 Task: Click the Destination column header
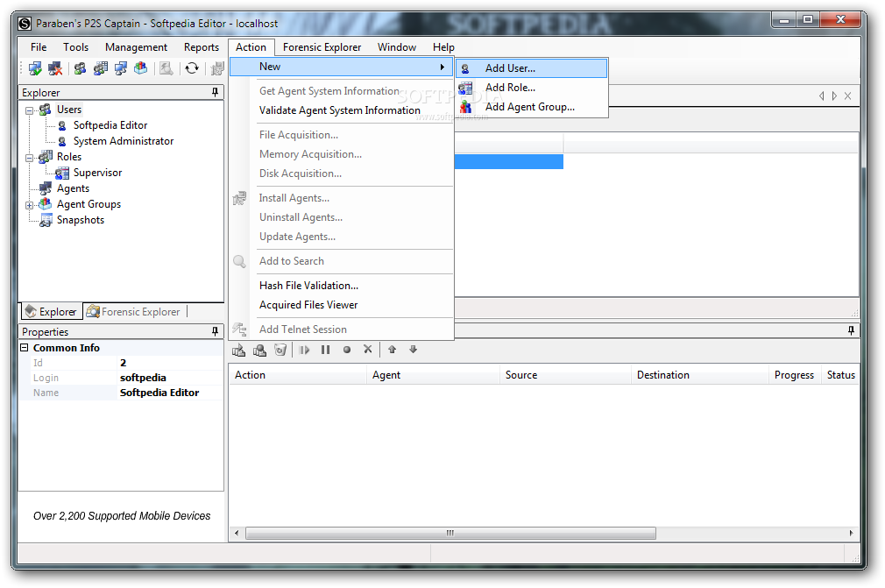click(700, 375)
